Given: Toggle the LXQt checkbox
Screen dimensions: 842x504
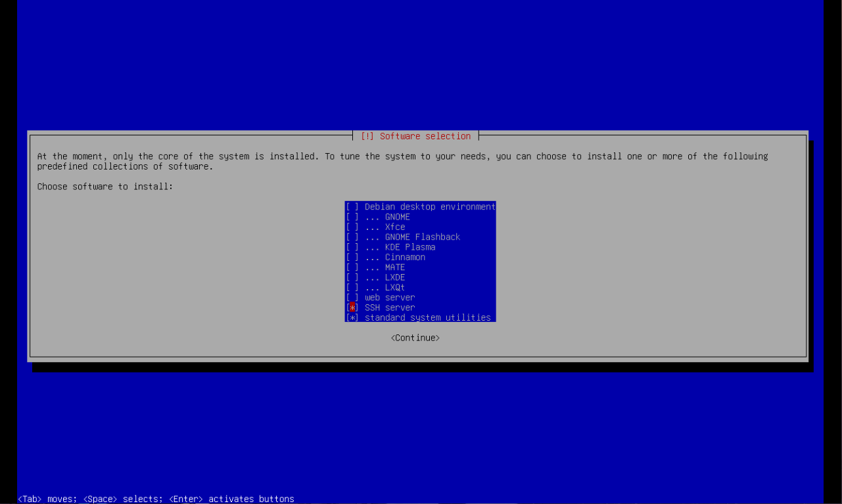Looking at the screenshot, I should tap(352, 288).
